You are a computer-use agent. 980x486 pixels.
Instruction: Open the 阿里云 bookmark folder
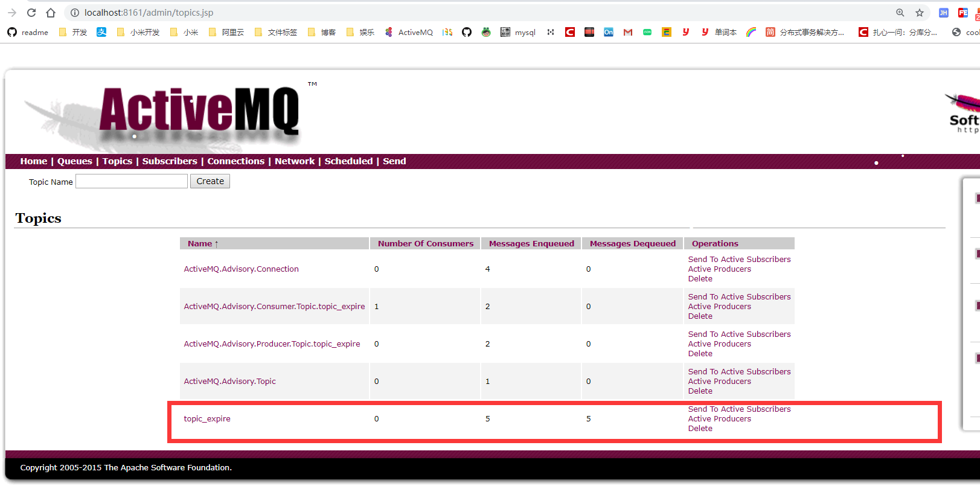coord(226,32)
